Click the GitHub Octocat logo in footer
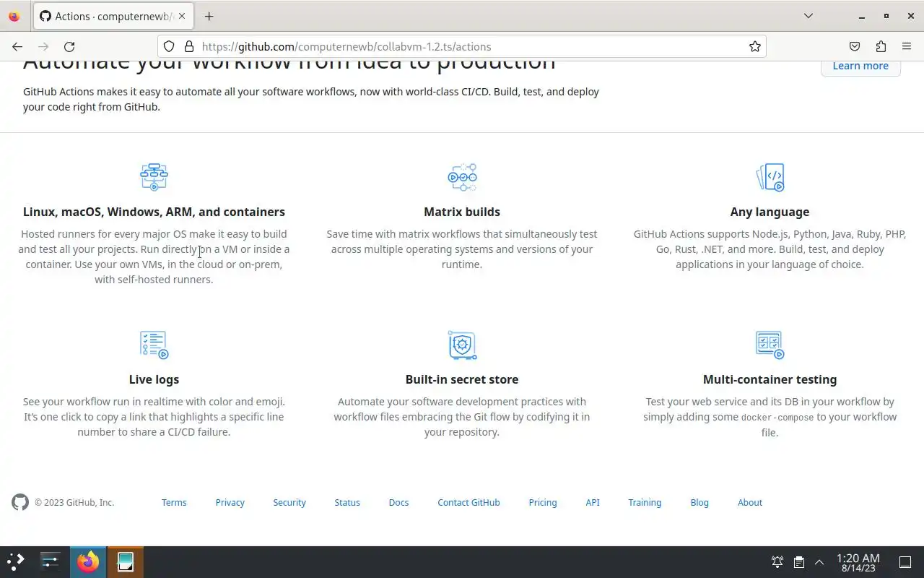The width and height of the screenshot is (924, 578). pyautogui.click(x=20, y=502)
